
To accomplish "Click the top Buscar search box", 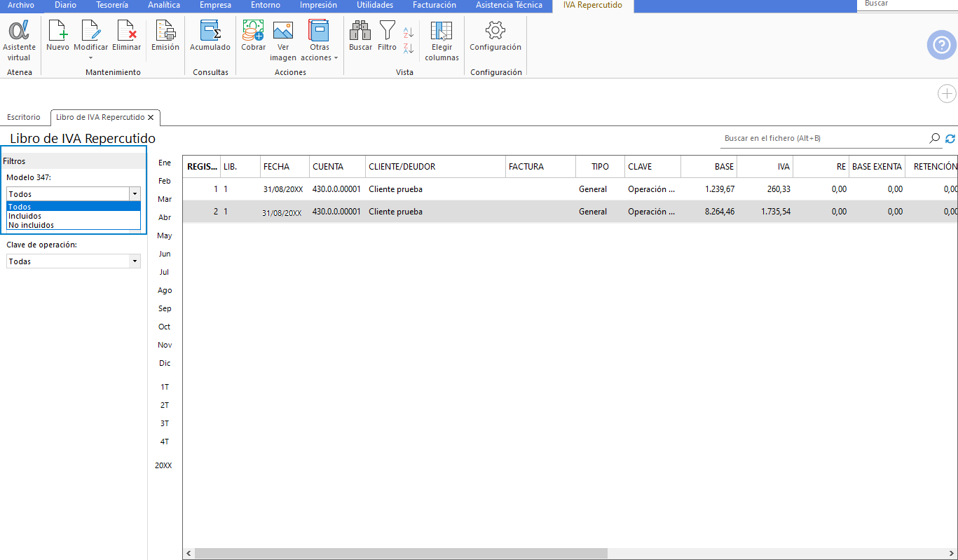I will pyautogui.click(x=907, y=5).
